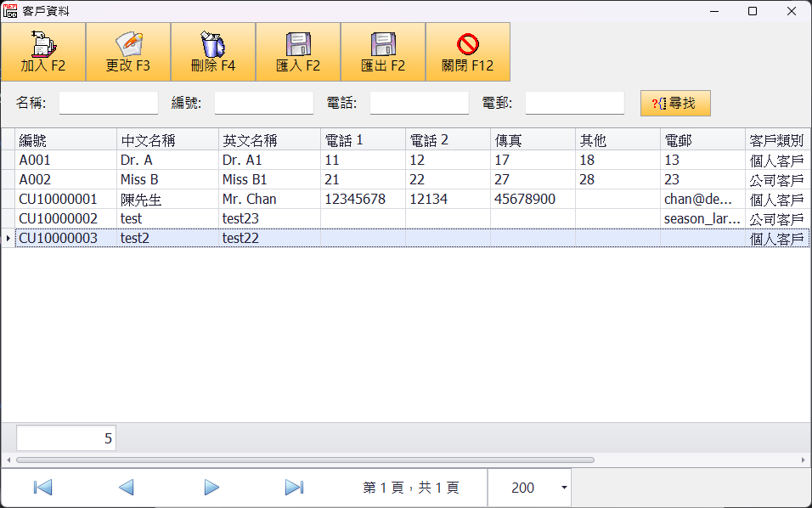The image size is (812, 508).
Task: Click the 更改 F3 edit button
Action: tap(128, 52)
